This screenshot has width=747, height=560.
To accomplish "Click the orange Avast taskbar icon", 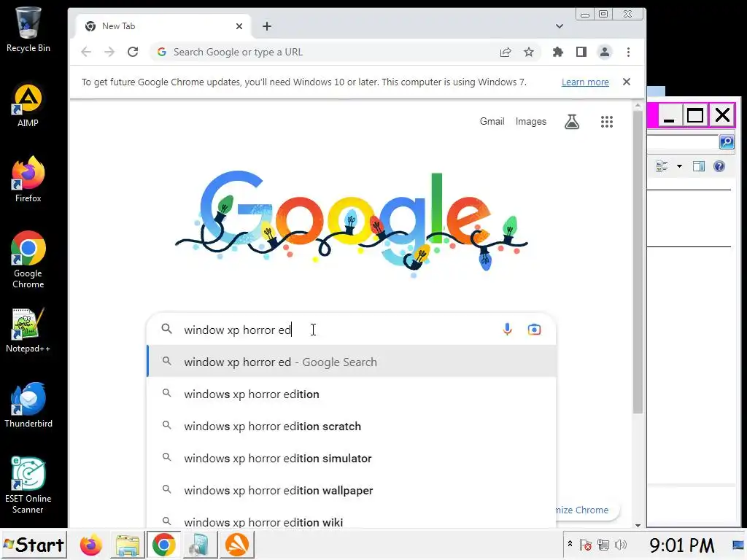I will click(x=237, y=545).
